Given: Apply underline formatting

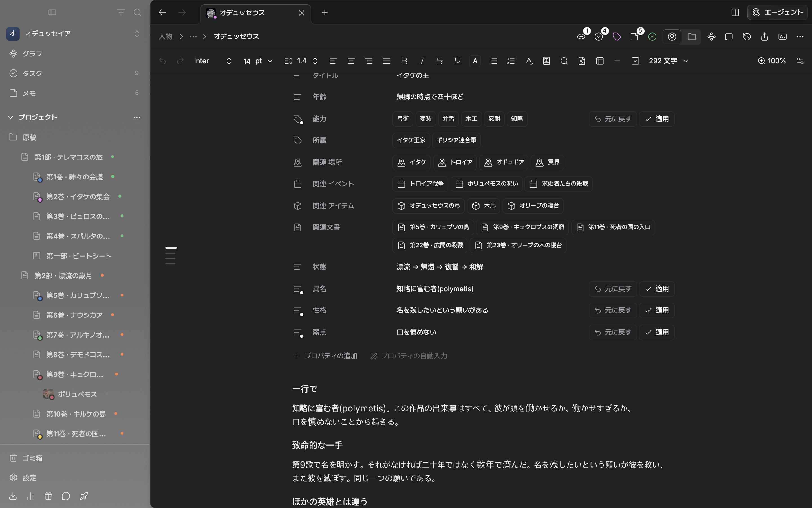Looking at the screenshot, I should [x=457, y=61].
